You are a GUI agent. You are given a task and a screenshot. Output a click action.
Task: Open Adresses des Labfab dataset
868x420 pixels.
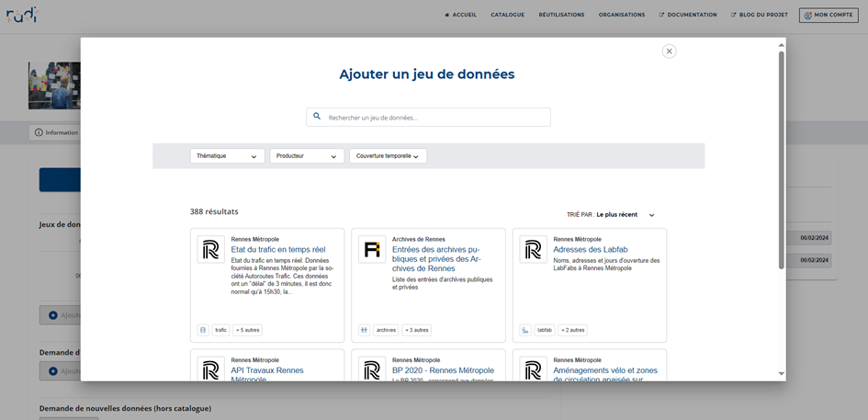point(591,249)
